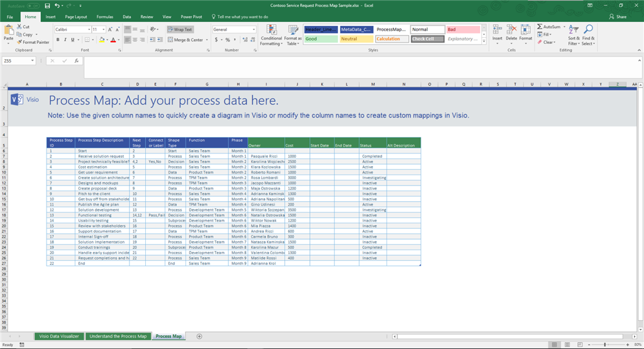Switch to the Formulas tab
The image size is (644, 349).
(x=105, y=17)
